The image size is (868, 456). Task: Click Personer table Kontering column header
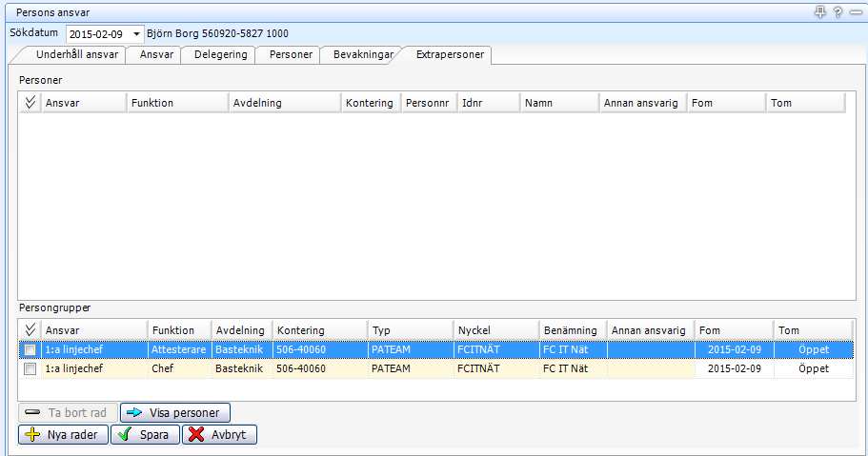coord(371,103)
